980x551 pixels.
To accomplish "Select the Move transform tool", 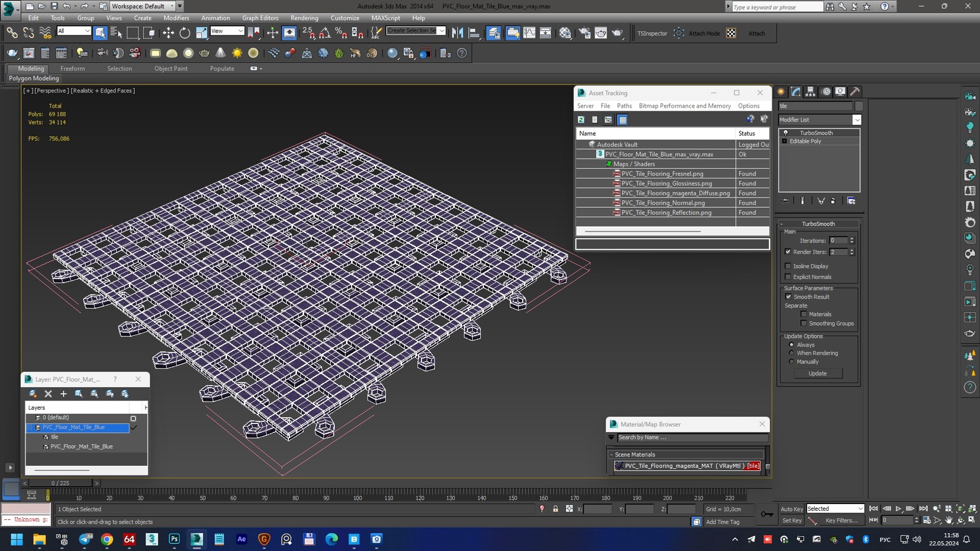I will (x=168, y=33).
